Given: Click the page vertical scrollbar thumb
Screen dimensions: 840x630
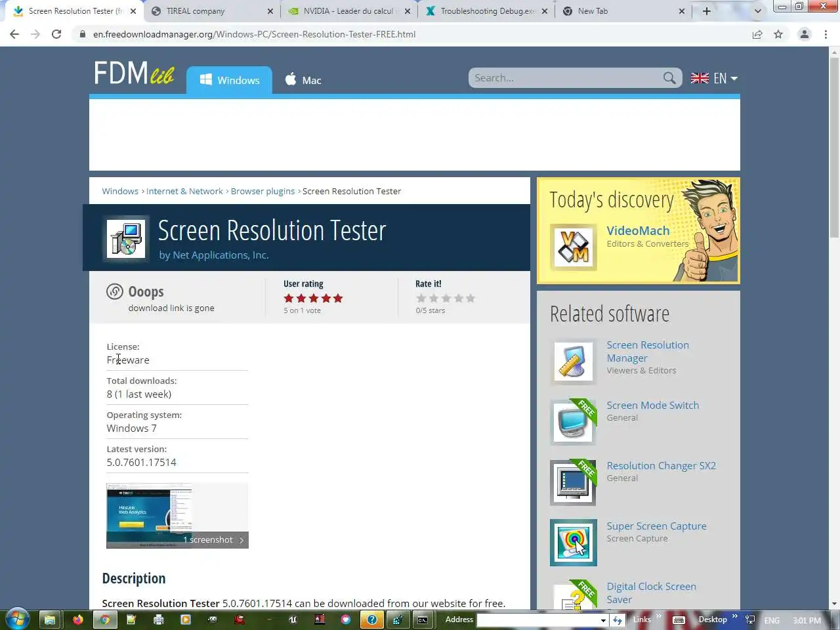Looking at the screenshot, I should [x=834, y=148].
